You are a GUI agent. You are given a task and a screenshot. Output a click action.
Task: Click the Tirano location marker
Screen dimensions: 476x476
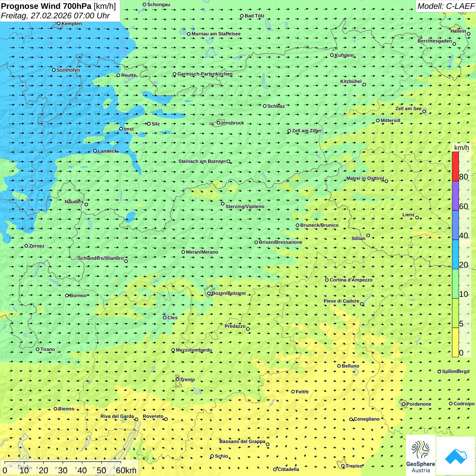tap(38, 349)
